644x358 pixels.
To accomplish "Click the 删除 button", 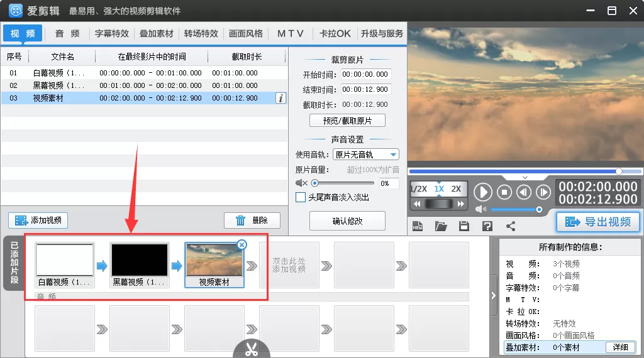I will pyautogui.click(x=252, y=220).
